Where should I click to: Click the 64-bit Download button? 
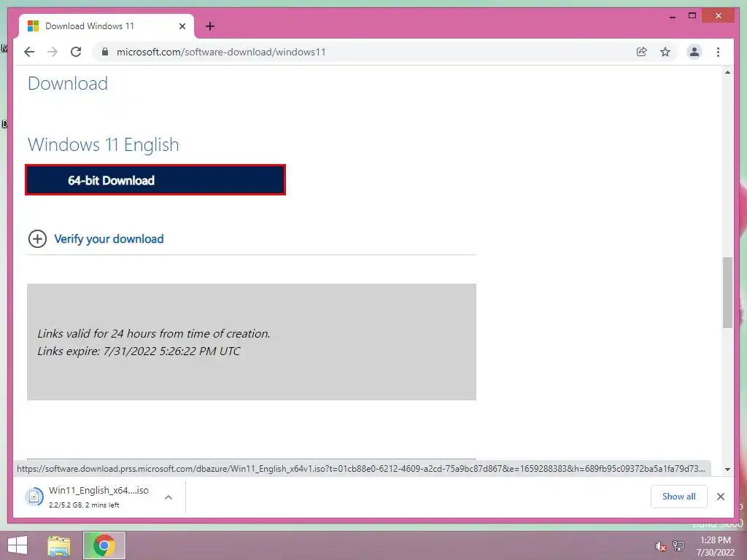coord(155,180)
